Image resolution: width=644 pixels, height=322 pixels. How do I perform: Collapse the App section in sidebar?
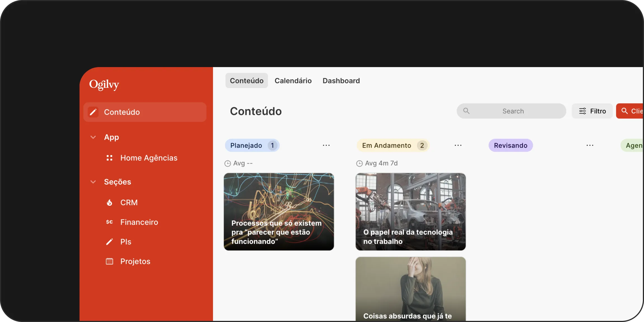93,137
